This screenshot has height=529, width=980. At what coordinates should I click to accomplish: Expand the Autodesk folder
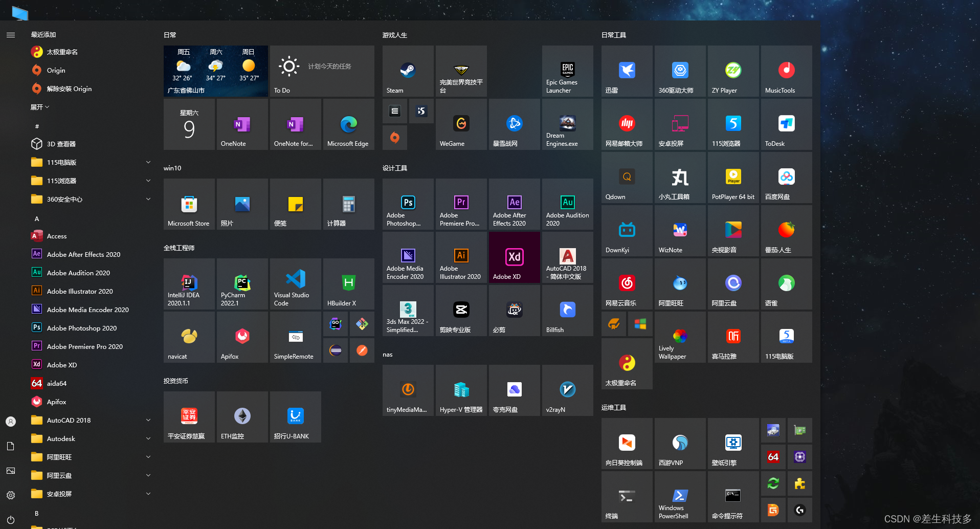(x=91, y=438)
